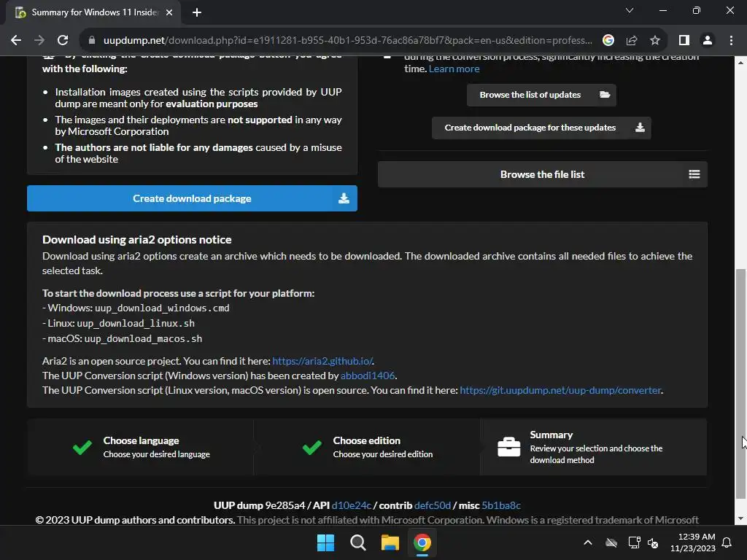The image size is (747, 560).
Task: Click the network tray icon
Action: click(x=634, y=542)
